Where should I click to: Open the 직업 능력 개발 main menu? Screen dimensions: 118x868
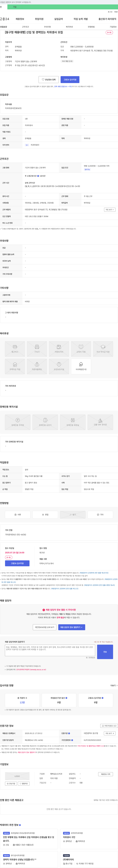pyautogui.click(x=81, y=19)
